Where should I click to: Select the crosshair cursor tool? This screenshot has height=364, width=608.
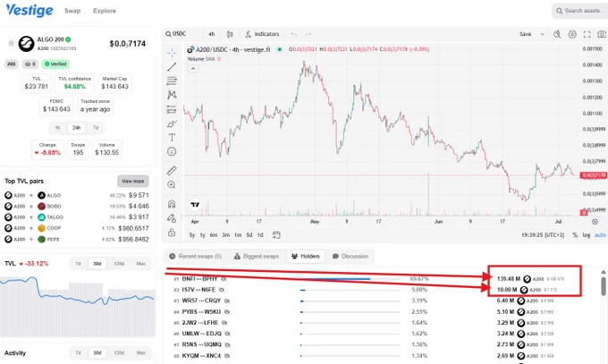tap(172, 53)
